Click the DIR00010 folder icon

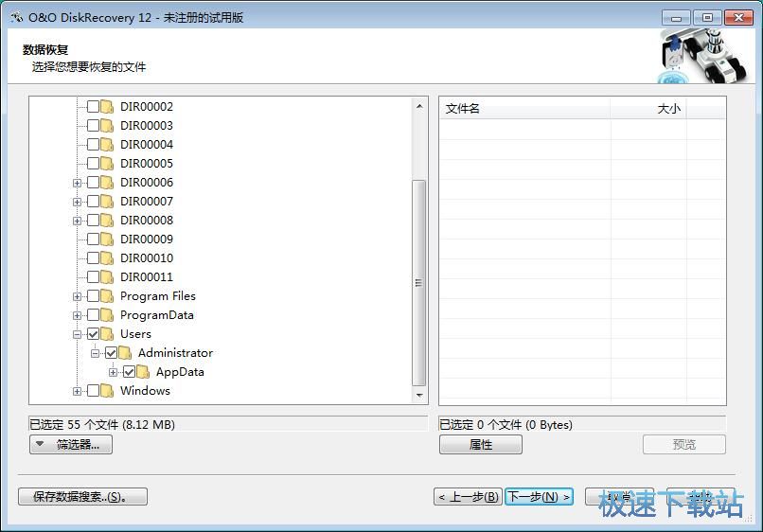pyautogui.click(x=107, y=258)
